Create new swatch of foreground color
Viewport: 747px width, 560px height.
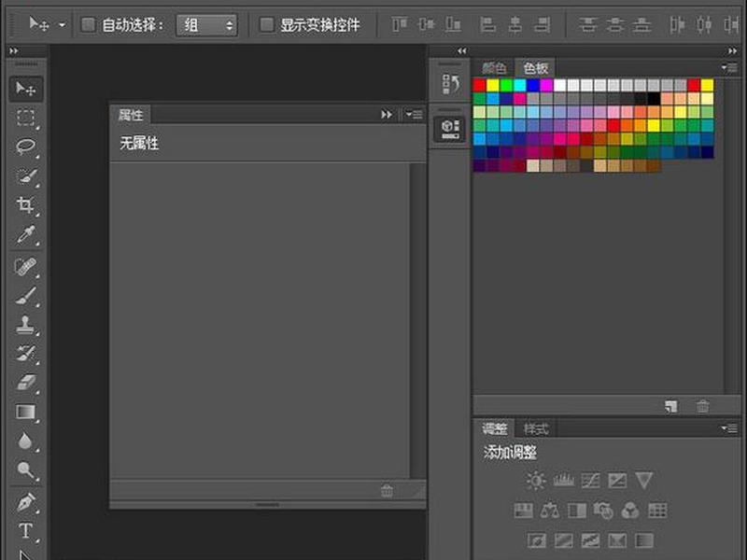pyautogui.click(x=671, y=407)
